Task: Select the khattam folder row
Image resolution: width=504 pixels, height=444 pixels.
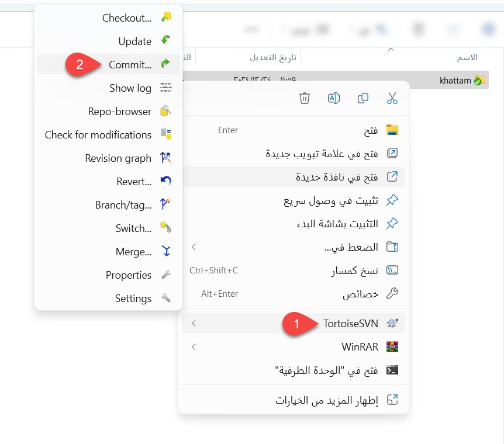Action: tap(336, 79)
